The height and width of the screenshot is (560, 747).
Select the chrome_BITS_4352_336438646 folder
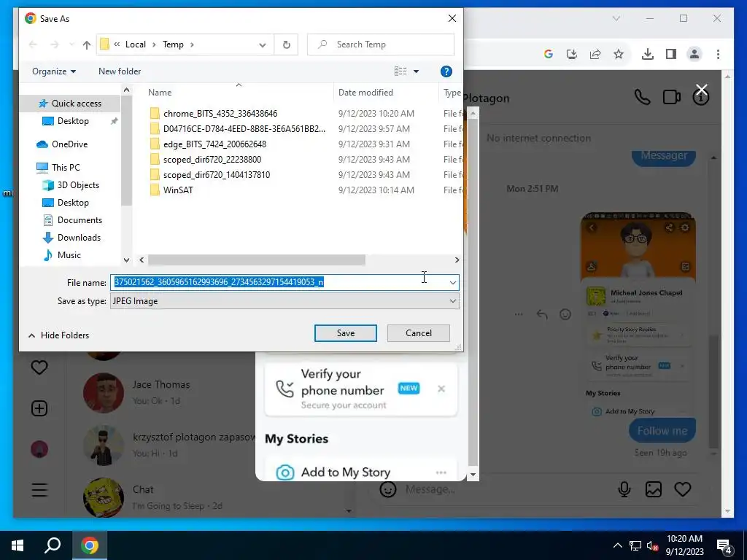click(220, 113)
